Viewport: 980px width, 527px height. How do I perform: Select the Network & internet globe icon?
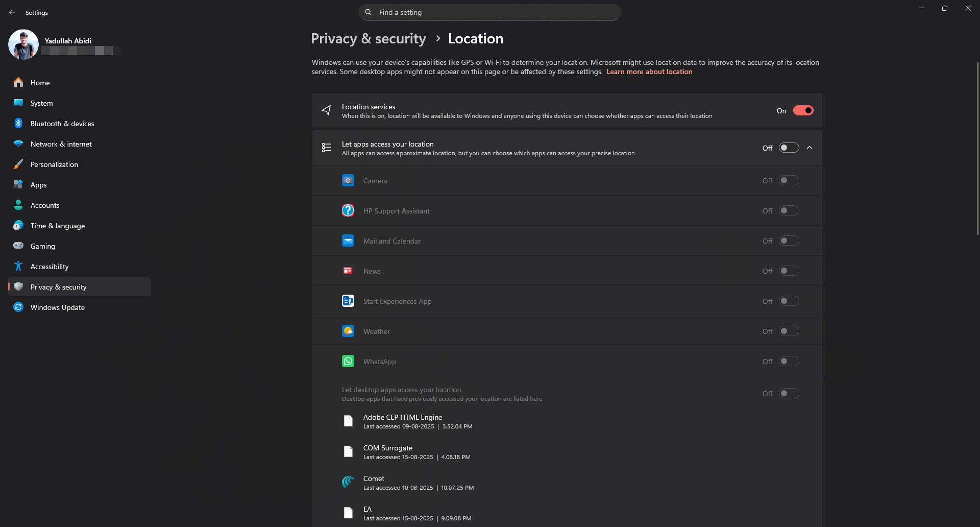(18, 144)
